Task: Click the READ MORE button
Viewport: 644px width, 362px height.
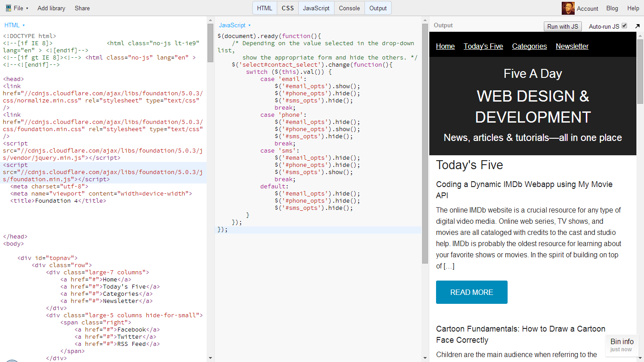Action: point(472,292)
